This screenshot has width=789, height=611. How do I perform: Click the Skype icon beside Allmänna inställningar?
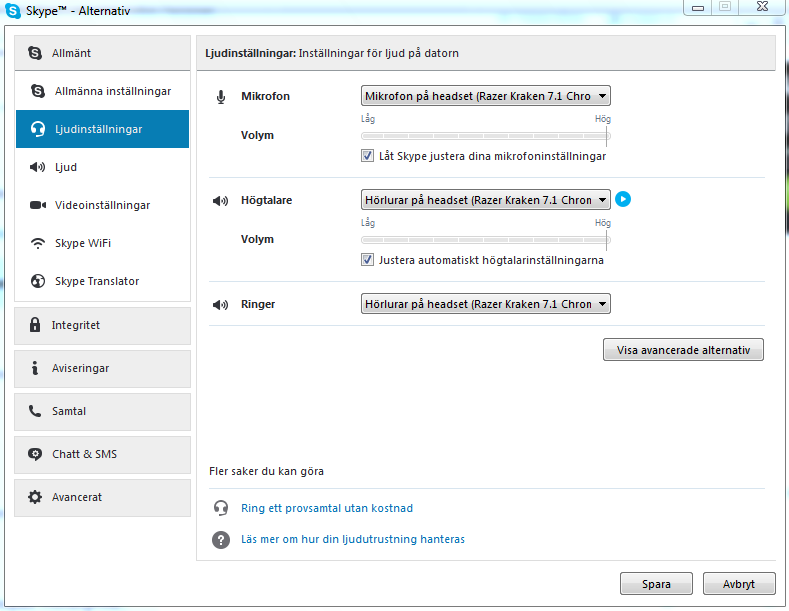[38, 91]
